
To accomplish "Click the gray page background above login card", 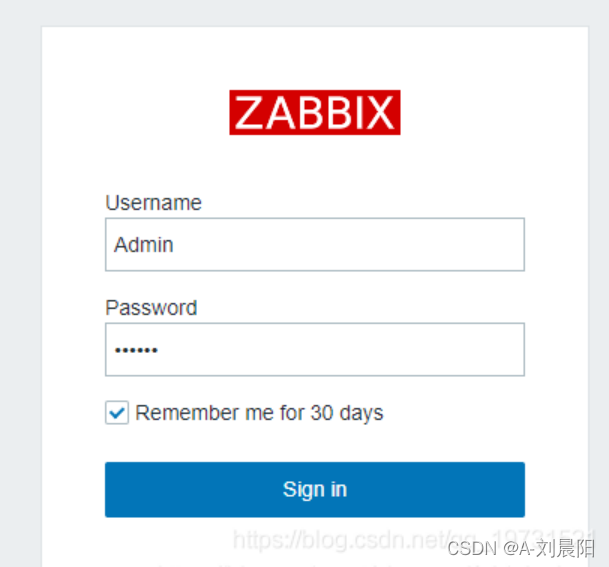I will click(300, 12).
